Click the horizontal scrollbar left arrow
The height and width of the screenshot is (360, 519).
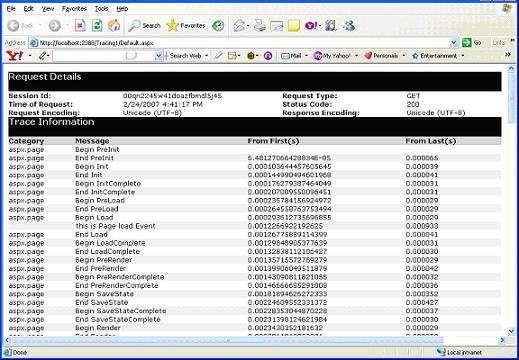coord(7,340)
